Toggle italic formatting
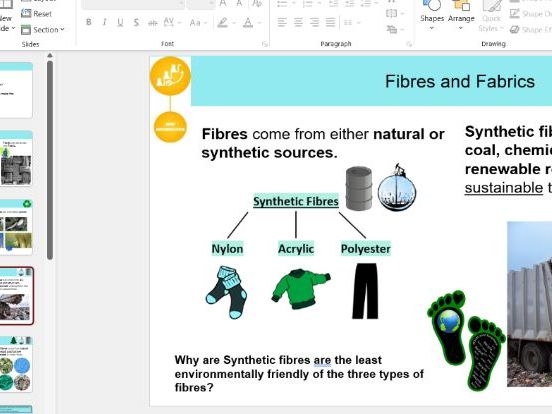This screenshot has height=414, width=552. pos(105,23)
